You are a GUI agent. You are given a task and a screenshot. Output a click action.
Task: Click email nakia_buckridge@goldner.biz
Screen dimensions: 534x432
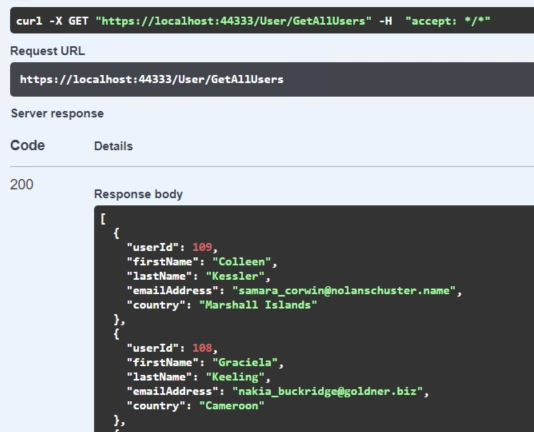pos(328,391)
